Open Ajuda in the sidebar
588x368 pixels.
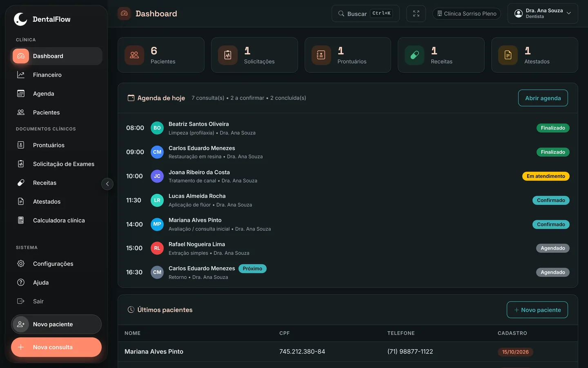coord(56,283)
